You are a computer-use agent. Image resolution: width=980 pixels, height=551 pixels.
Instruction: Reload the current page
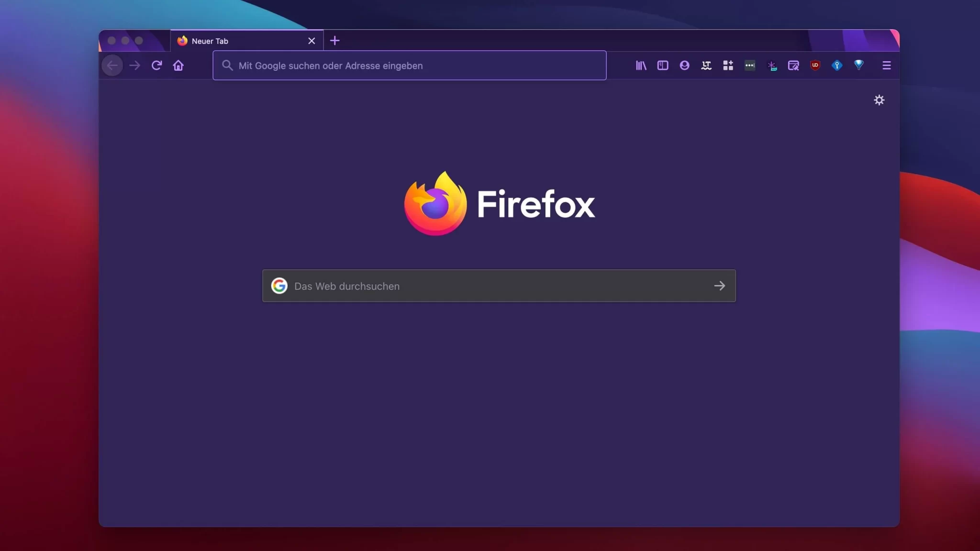point(156,66)
